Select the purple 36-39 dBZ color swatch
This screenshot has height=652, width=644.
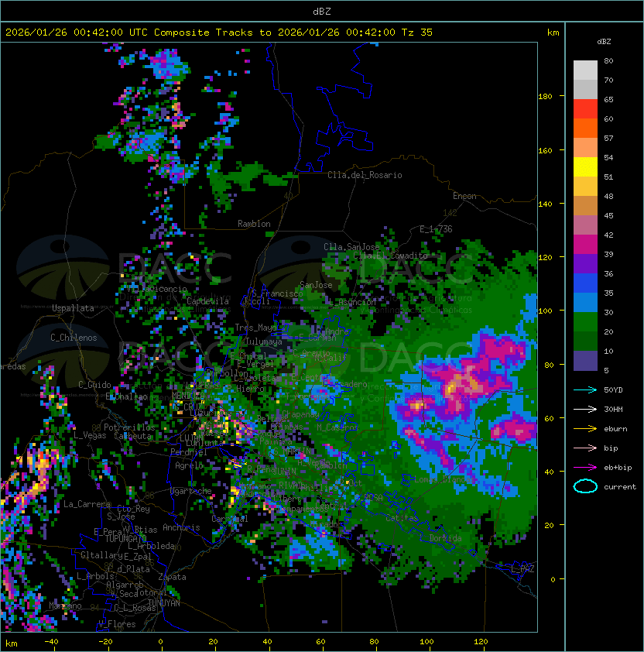point(585,263)
